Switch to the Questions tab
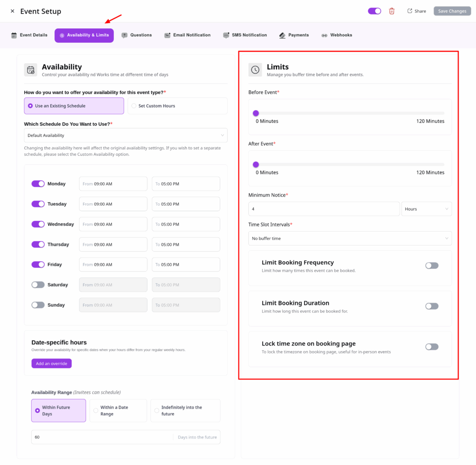The image size is (476, 465). tap(137, 35)
